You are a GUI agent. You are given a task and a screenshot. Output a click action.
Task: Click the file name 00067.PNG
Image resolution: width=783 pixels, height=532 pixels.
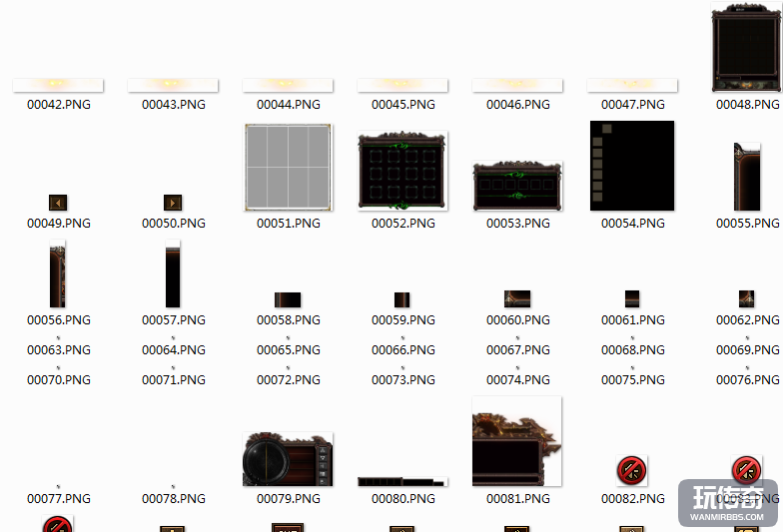[518, 349]
